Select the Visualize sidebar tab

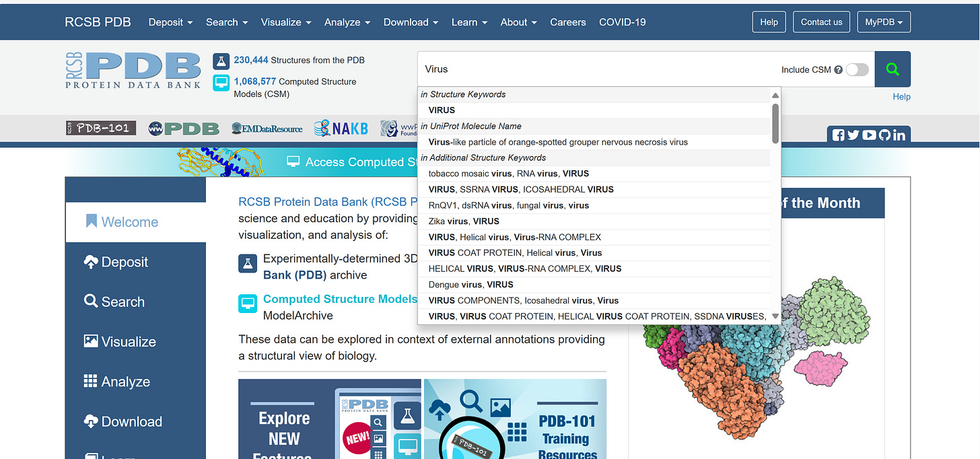click(135, 341)
